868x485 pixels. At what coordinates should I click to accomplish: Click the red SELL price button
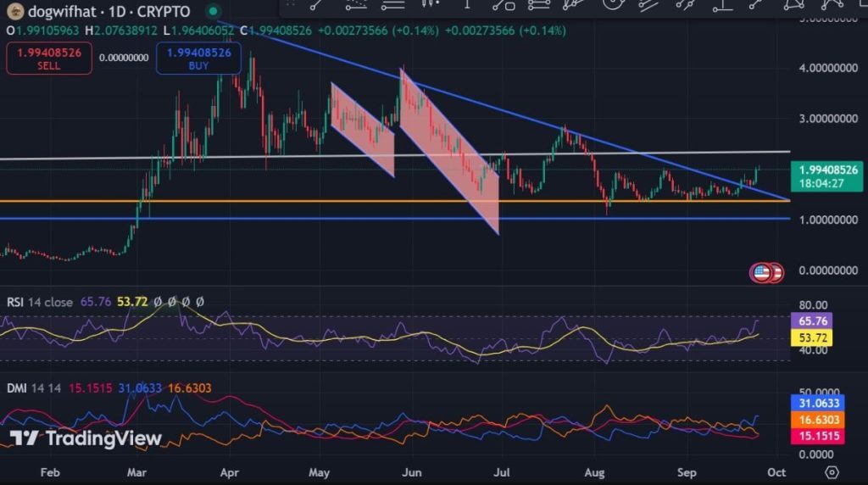[x=48, y=59]
